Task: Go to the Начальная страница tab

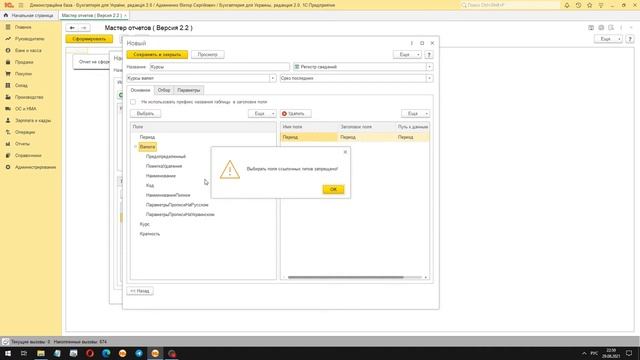Action: point(29,16)
